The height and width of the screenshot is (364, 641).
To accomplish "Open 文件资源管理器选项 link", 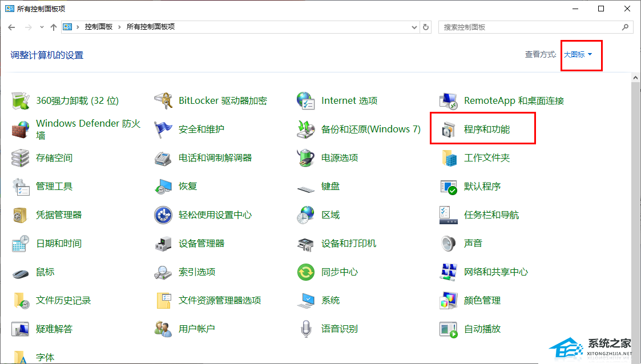I will pyautogui.click(x=220, y=300).
